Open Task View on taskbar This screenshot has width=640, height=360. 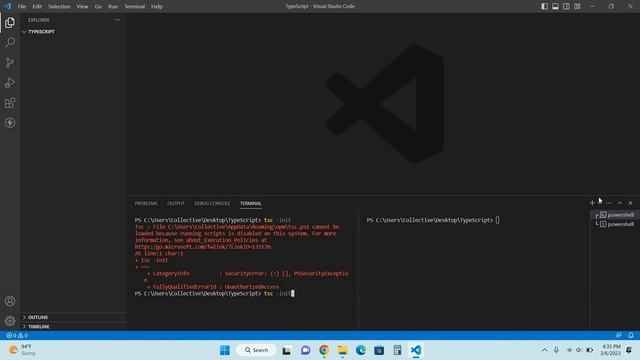(287, 350)
